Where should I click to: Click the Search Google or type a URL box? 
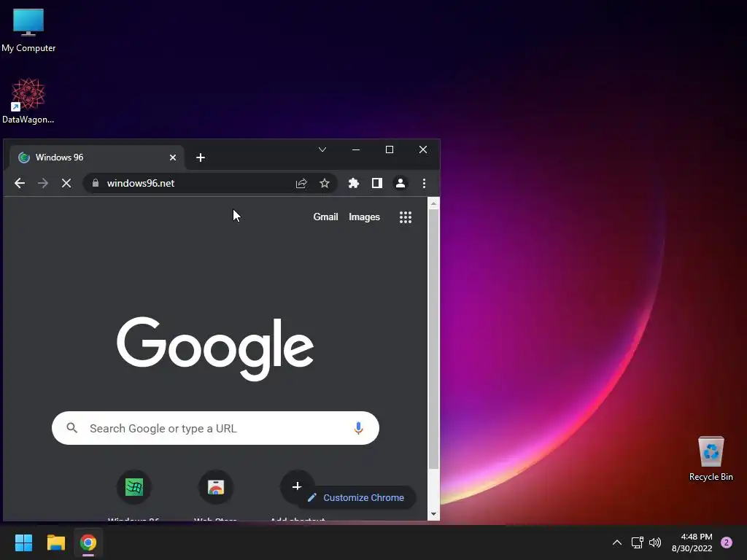pyautogui.click(x=215, y=428)
